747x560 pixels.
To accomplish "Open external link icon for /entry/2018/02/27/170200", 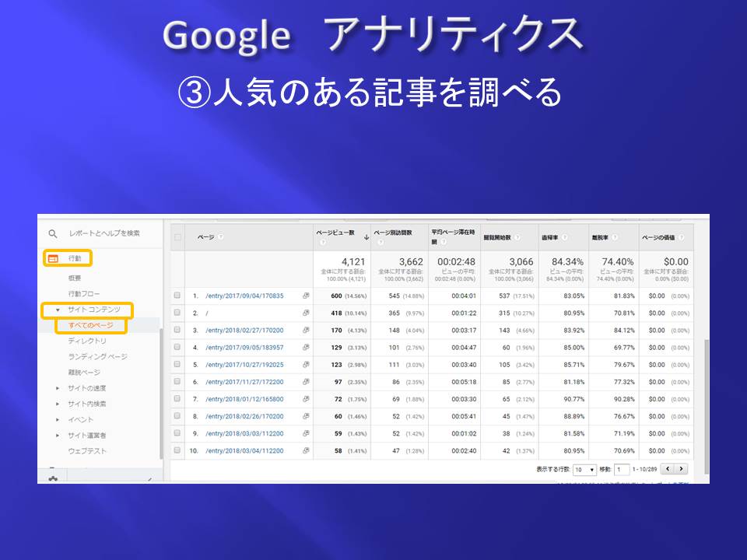I will 306,330.
